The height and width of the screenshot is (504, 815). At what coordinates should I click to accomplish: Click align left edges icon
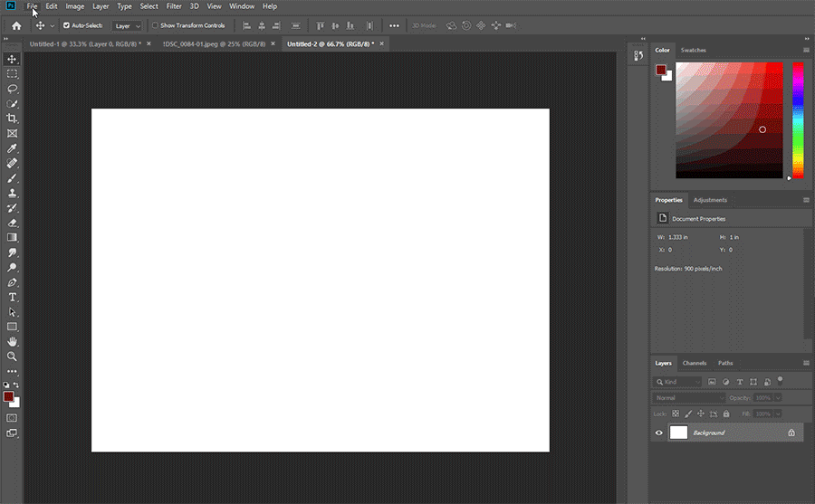[x=247, y=25]
